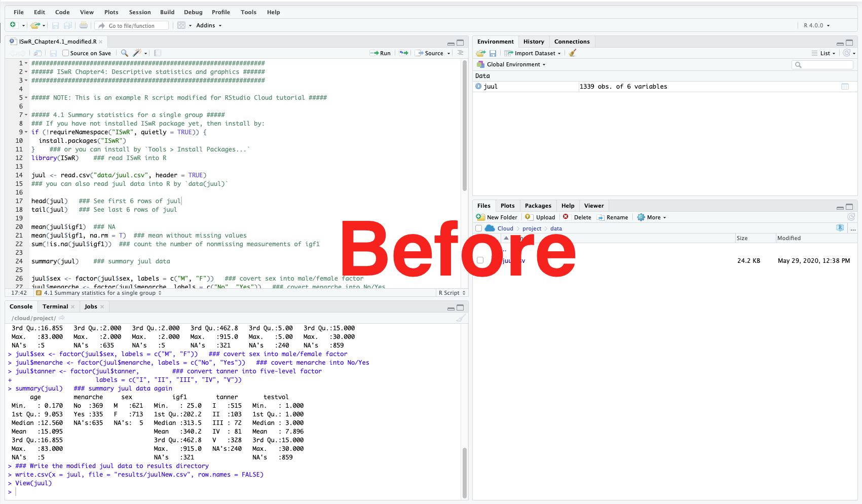Screen dimensions: 862x504
Task: Open the Import Dataset dropdown
Action: pos(533,53)
